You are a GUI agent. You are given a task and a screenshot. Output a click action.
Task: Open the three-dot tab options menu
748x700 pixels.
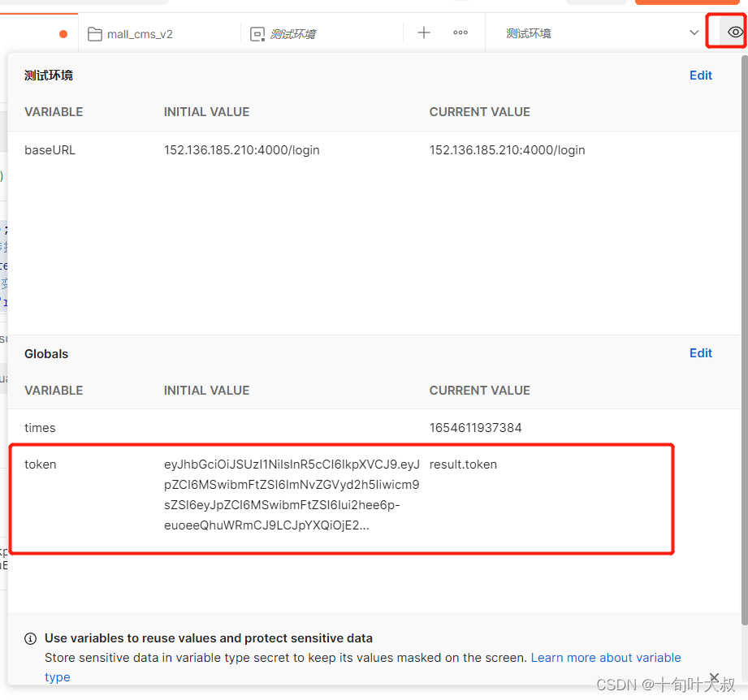460,33
